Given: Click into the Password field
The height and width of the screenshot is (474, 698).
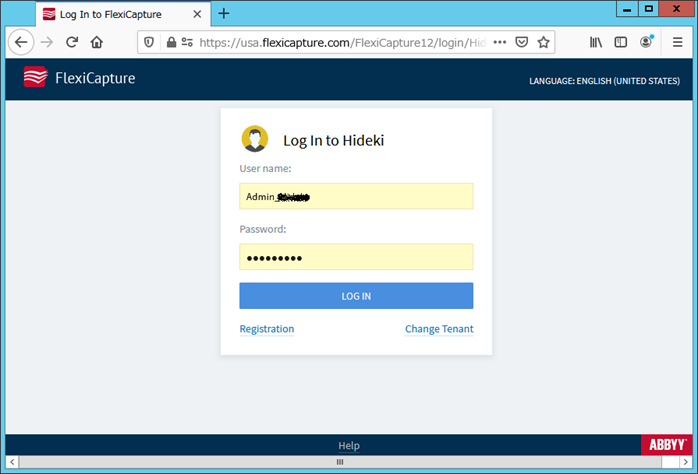Looking at the screenshot, I should click(356, 257).
